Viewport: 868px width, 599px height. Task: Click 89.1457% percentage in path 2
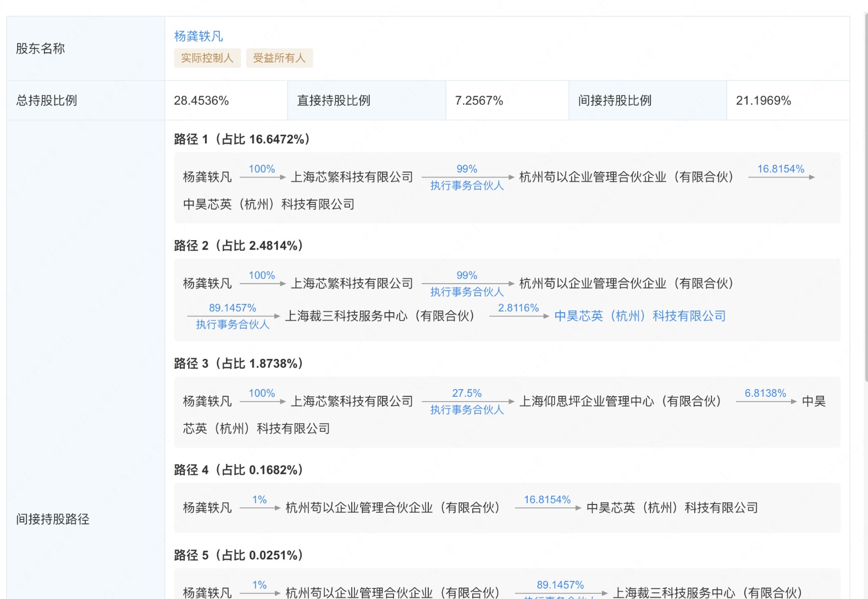[233, 308]
